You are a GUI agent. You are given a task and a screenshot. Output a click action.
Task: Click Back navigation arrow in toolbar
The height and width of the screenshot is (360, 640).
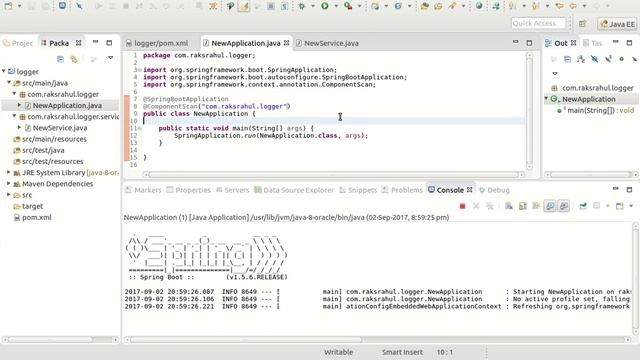click(573, 6)
